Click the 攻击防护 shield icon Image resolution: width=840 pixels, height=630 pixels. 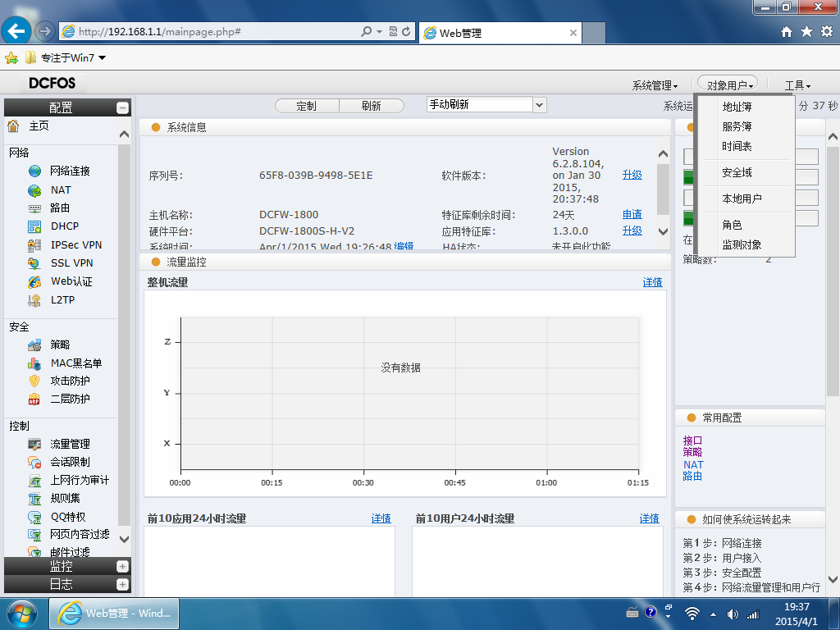tap(34, 381)
